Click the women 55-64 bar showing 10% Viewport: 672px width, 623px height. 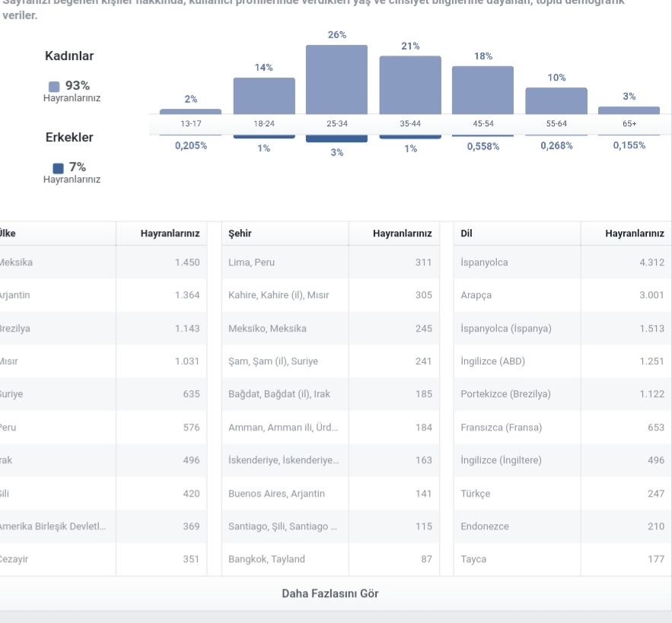point(556,101)
